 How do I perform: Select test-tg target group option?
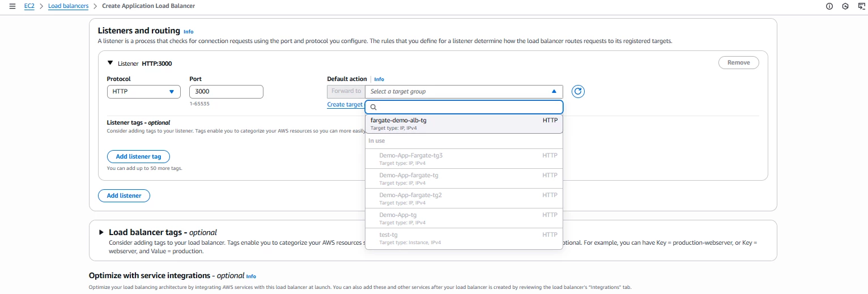coord(464,238)
